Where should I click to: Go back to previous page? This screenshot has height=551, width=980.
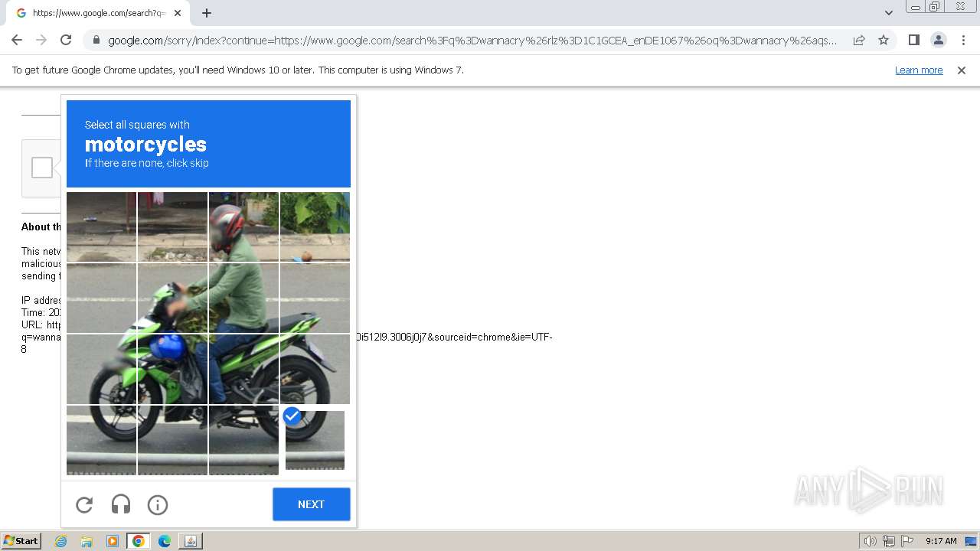pyautogui.click(x=17, y=40)
